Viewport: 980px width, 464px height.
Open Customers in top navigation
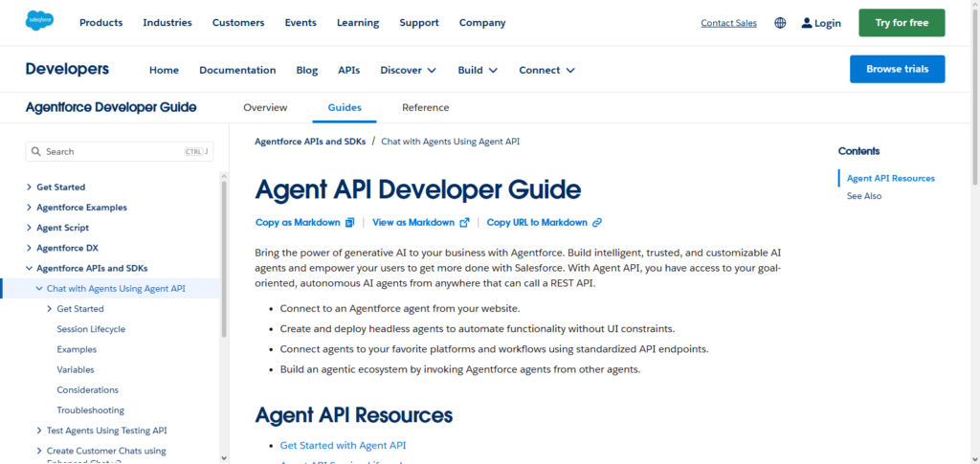point(238,22)
